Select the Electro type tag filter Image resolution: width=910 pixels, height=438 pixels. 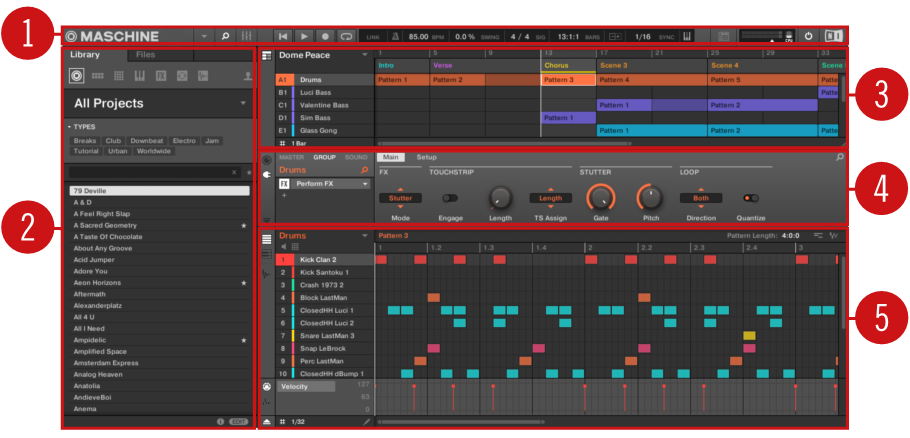[x=184, y=141]
